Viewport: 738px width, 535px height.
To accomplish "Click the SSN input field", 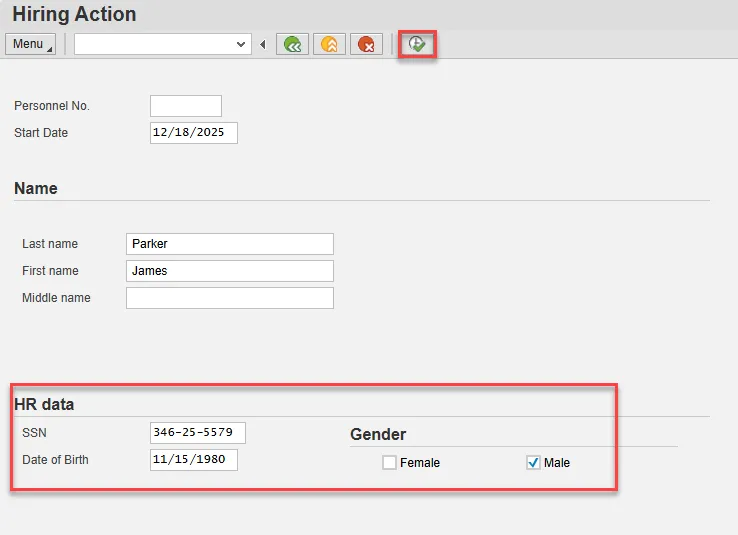I will pos(198,432).
